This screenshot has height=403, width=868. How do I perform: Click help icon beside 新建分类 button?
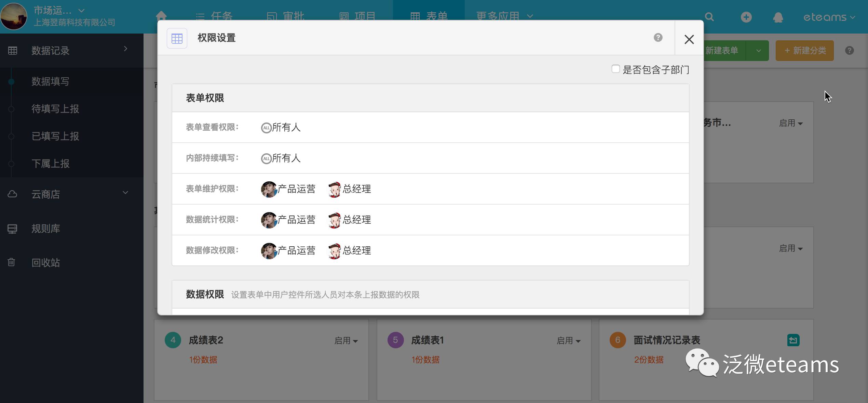point(849,51)
